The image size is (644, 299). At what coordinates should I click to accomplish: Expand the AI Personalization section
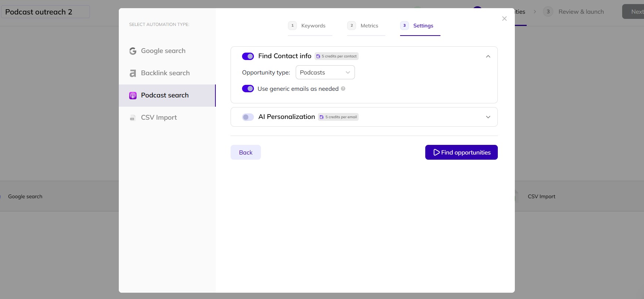(488, 117)
